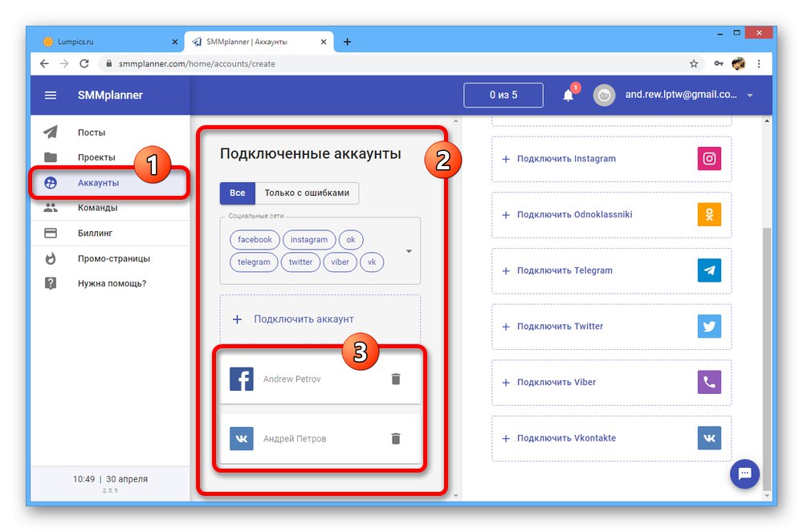Select the Андрей Петров account name
This screenshot has width=803, height=532.
(295, 438)
